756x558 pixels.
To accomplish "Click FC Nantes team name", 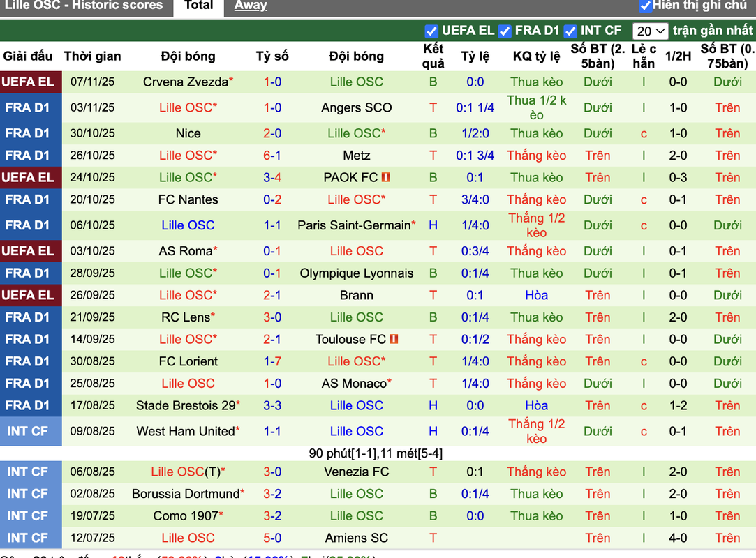I will (x=188, y=200).
